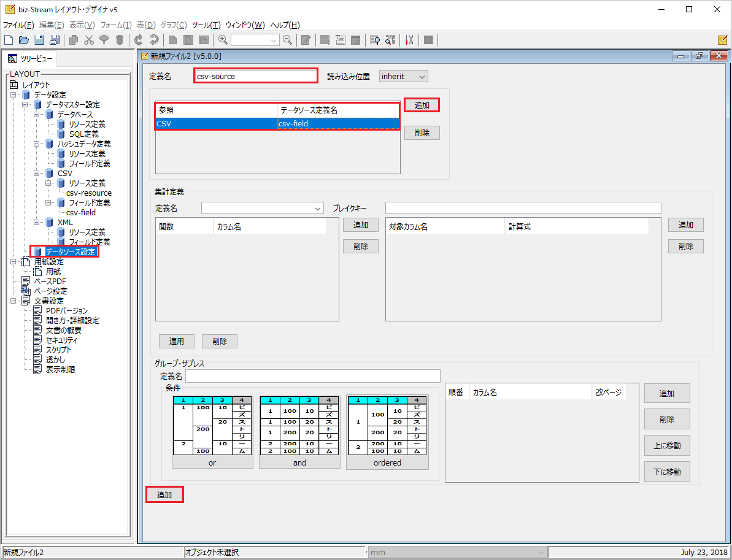The width and height of the screenshot is (732, 560).
Task: Click the Save As floppy icon
Action: pyautogui.click(x=55, y=40)
